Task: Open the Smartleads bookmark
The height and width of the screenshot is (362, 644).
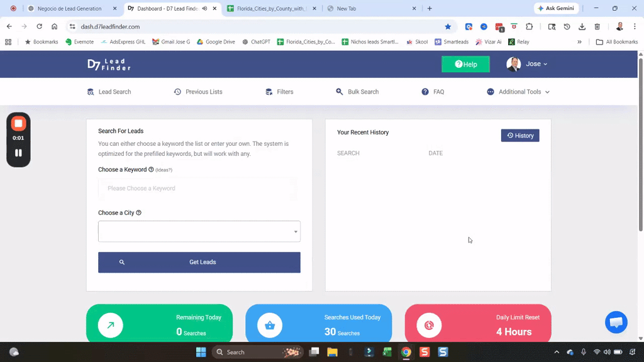Action: (452, 42)
